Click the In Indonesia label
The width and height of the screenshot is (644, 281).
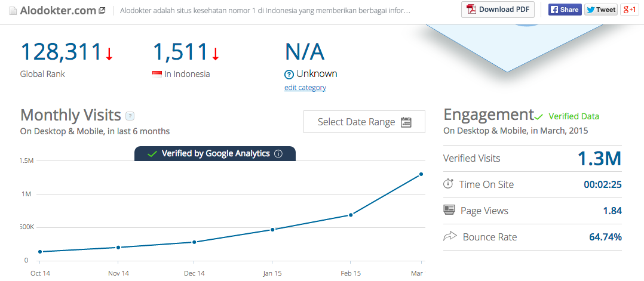[188, 74]
